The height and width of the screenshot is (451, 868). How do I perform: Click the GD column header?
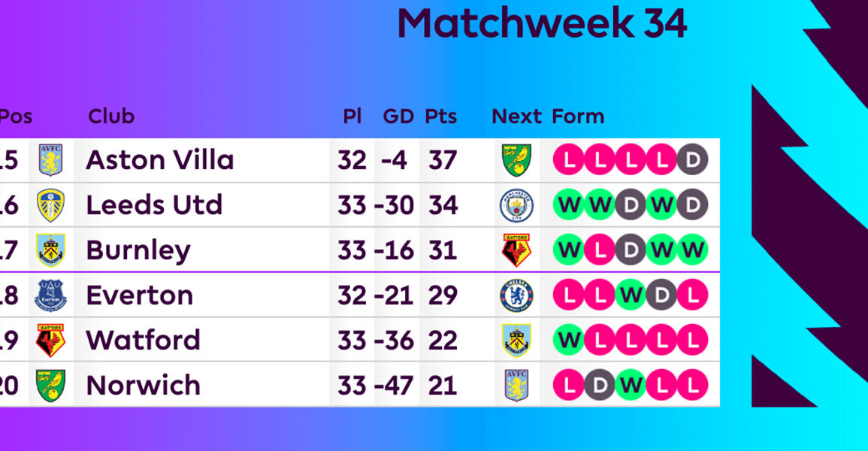click(x=398, y=117)
